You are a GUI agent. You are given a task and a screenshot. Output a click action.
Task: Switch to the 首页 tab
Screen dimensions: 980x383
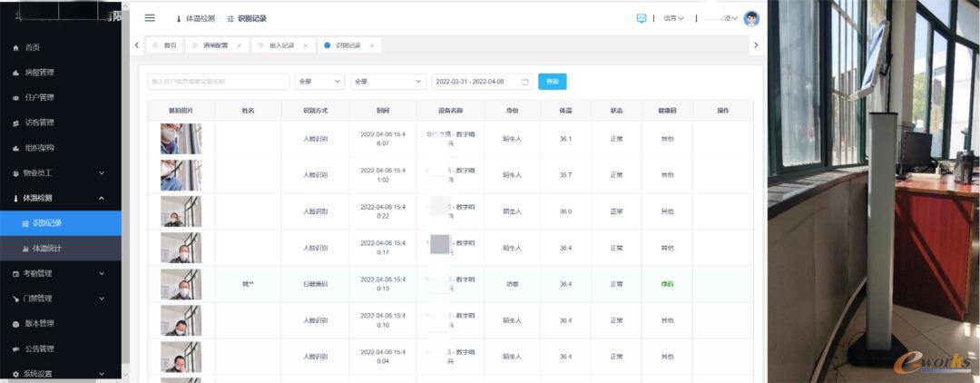point(167,45)
